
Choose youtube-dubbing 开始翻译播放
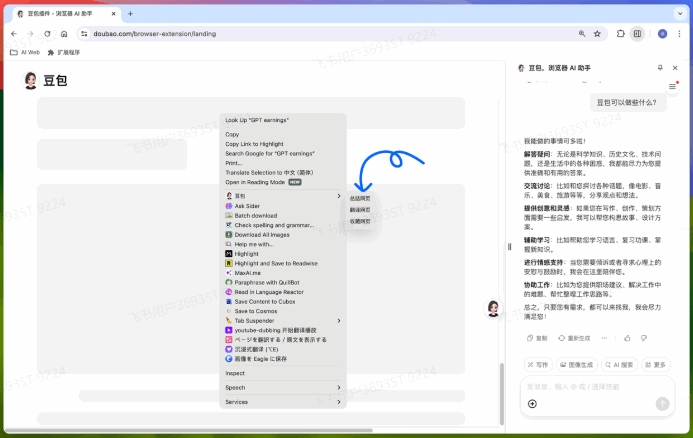283,330
